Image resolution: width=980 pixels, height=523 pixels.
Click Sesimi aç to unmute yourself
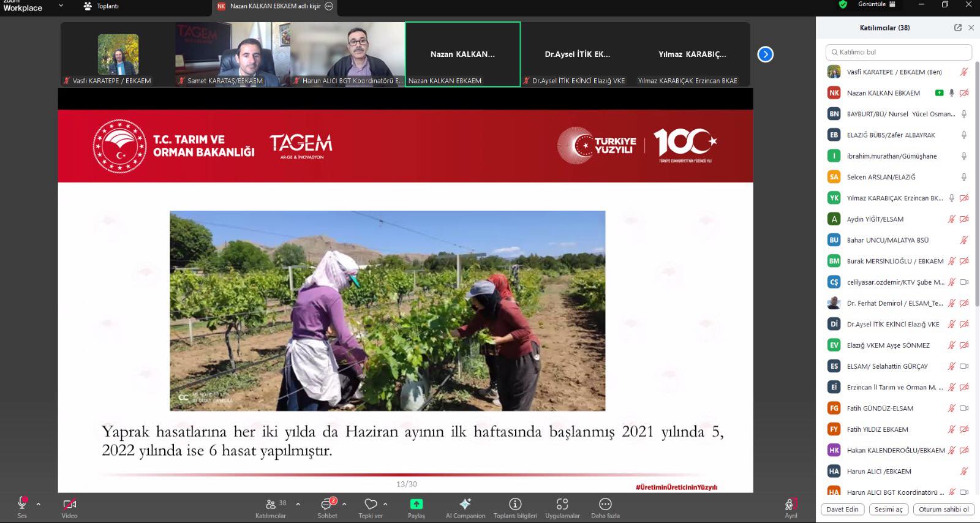point(888,510)
